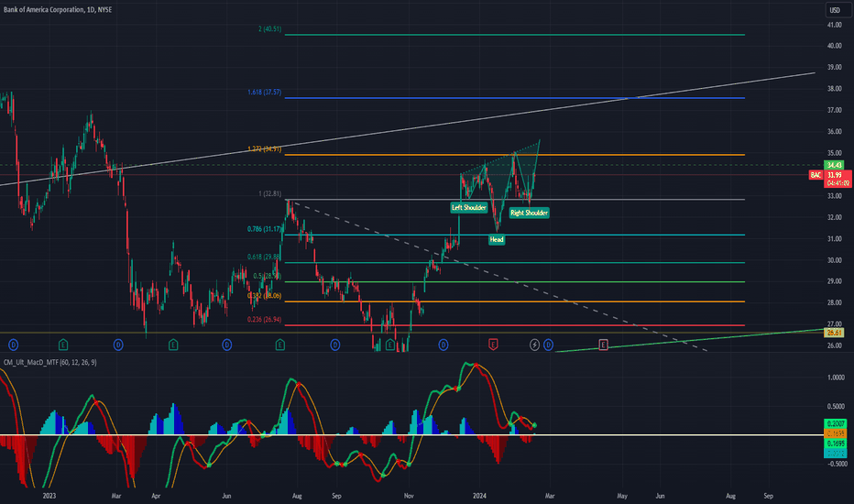Screen dimensions: 854x504
Task: Click the 30.00 price axis value
Action: tap(835, 260)
